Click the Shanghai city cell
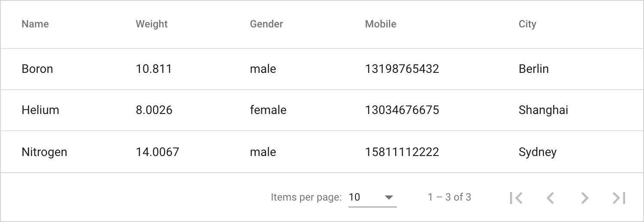 [543, 110]
